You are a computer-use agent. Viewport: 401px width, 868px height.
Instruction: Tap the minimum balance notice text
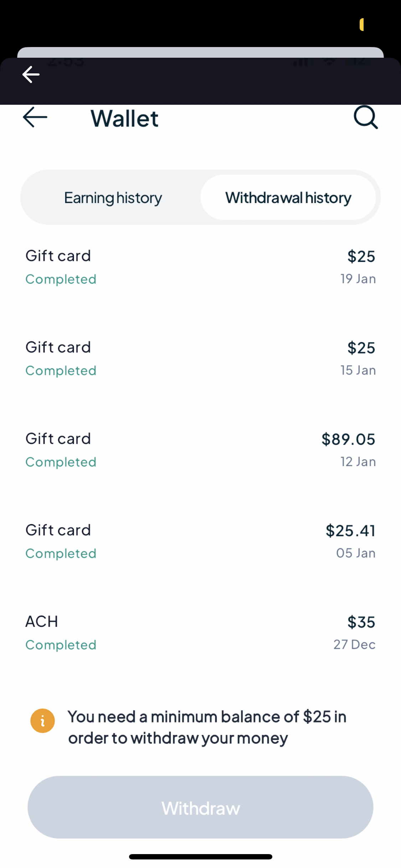(x=207, y=727)
